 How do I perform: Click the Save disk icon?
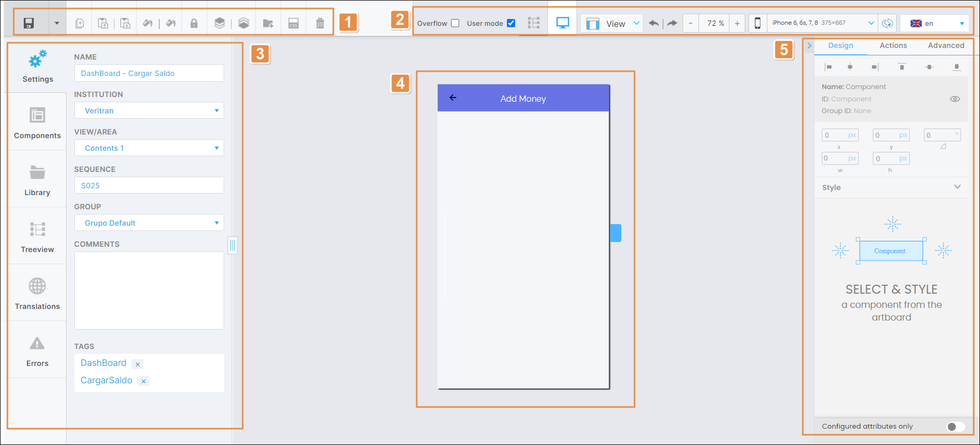click(29, 23)
